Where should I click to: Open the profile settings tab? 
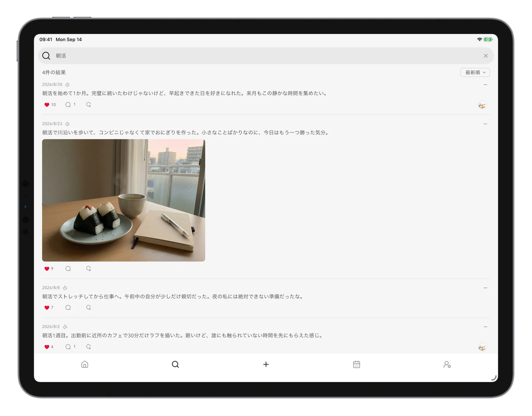click(447, 364)
